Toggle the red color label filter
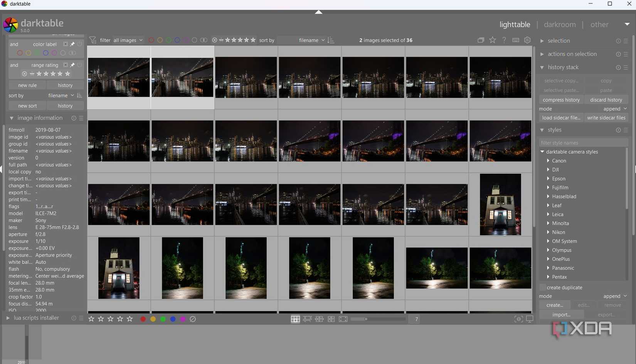Viewport: 636px width, 364px height. click(x=151, y=40)
